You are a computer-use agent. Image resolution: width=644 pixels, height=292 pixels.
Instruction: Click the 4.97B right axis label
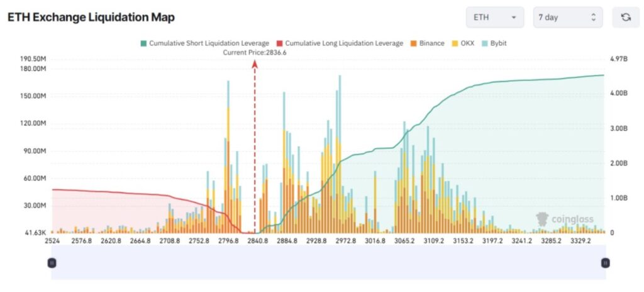tap(619, 59)
